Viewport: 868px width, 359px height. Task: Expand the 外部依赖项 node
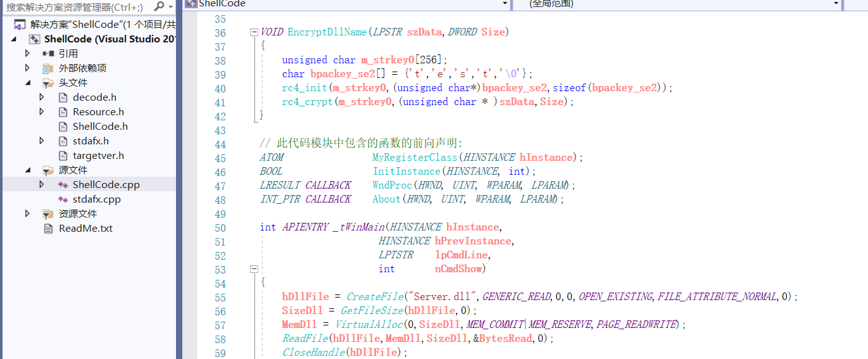coord(27,68)
